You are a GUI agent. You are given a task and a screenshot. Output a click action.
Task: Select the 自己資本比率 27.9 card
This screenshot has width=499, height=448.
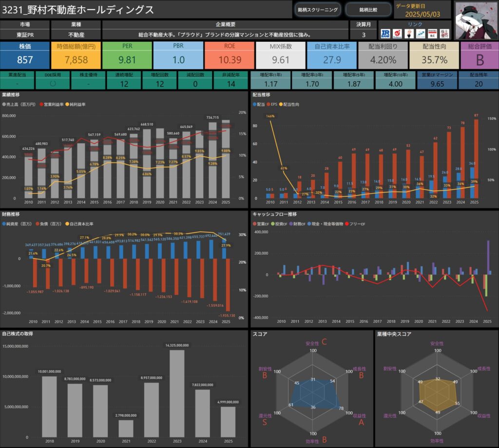click(x=332, y=56)
